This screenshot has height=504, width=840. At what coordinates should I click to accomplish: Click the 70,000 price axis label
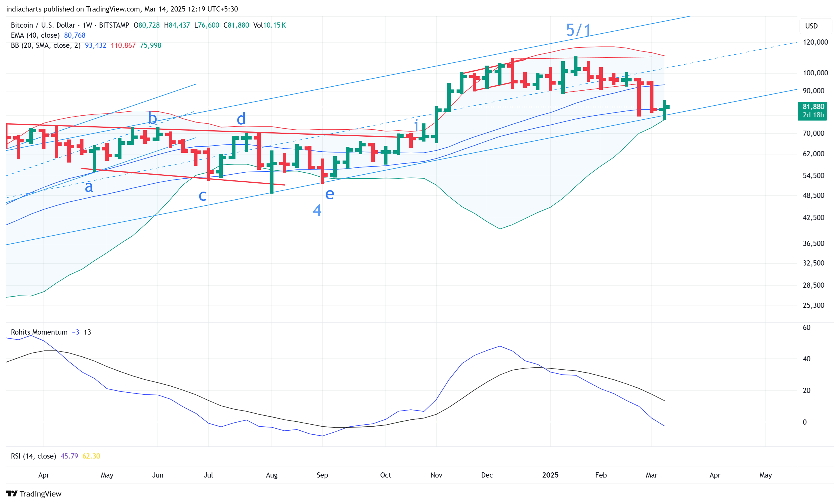tap(813, 133)
